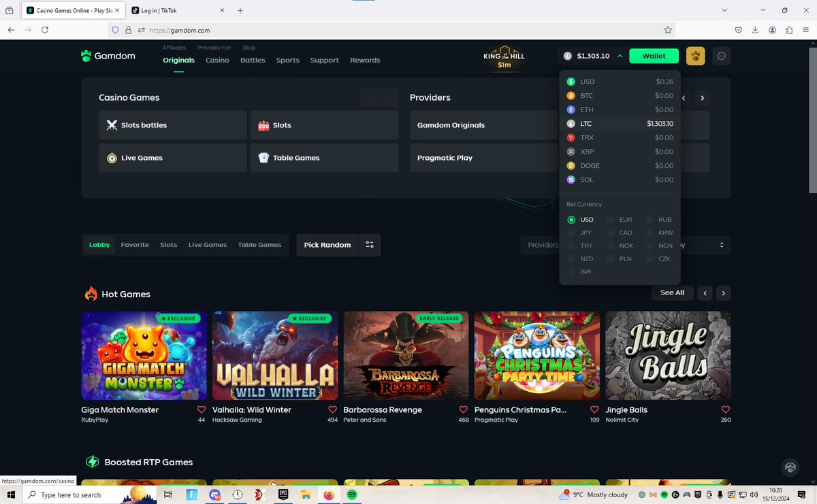Image resolution: width=817 pixels, height=504 pixels.
Task: Open the Valhalla Wild Winter game thumbnail
Action: (275, 356)
